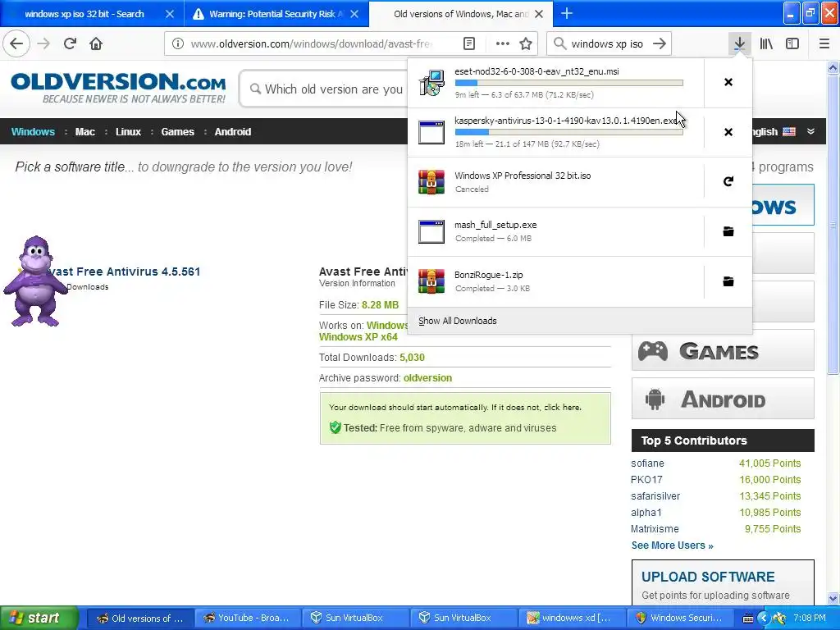Open the eset-nod32 installer file icon
The image size is (840, 630).
click(x=431, y=83)
